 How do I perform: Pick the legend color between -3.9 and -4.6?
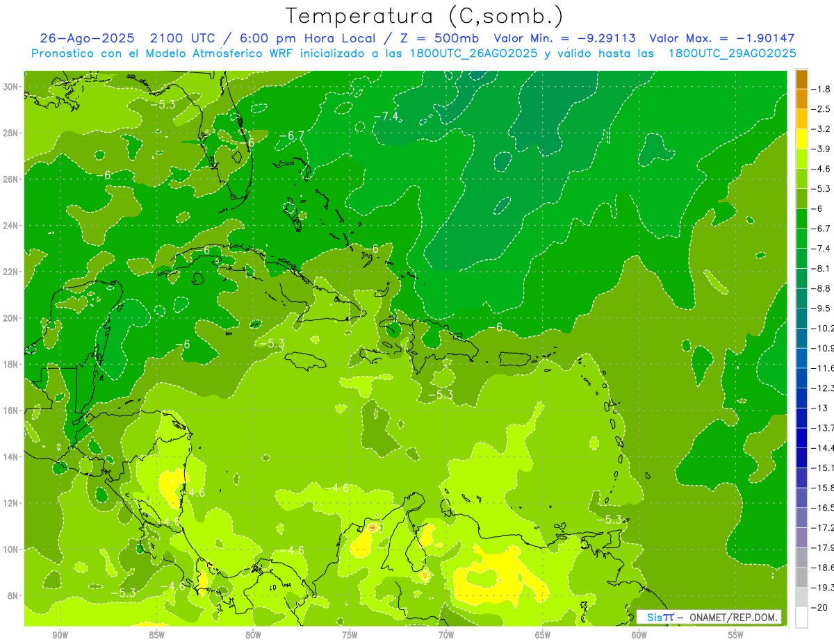pyautogui.click(x=801, y=158)
